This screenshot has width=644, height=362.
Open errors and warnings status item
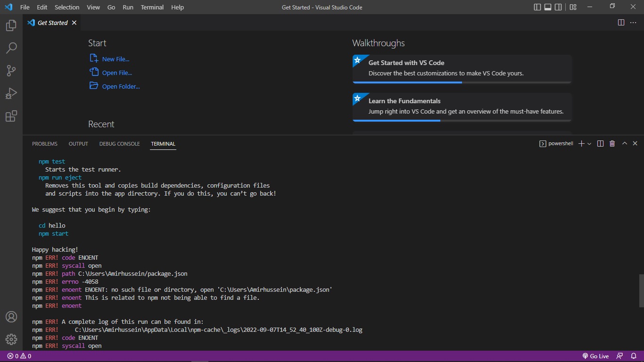point(19,356)
